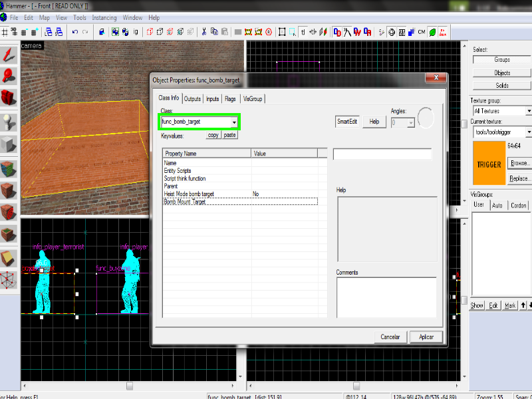532x399 pixels.
Task: Select the Entity tool (white pawn)
Action: coord(9,123)
